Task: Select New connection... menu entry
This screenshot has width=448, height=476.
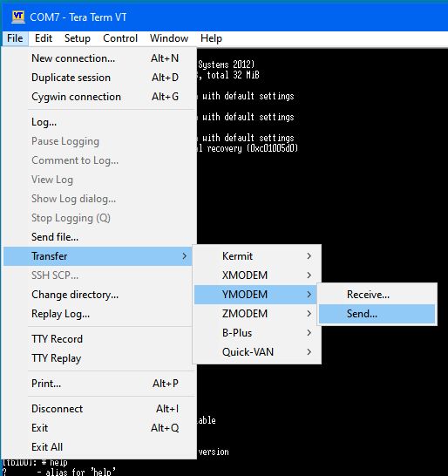Action: (x=98, y=58)
